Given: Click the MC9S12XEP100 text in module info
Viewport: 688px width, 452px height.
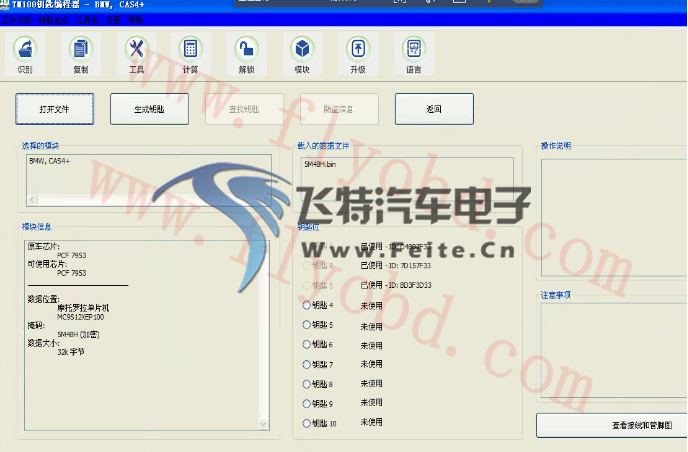Looking at the screenshot, I should [x=81, y=317].
